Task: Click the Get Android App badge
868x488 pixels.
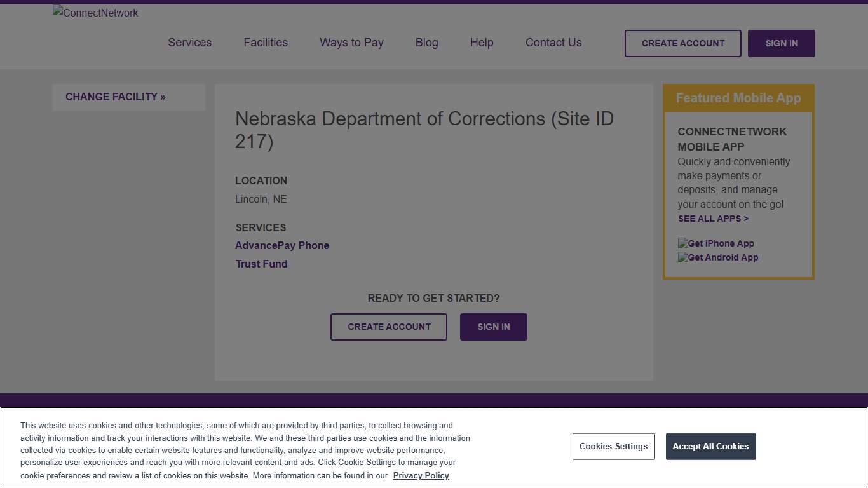Action: [x=718, y=257]
